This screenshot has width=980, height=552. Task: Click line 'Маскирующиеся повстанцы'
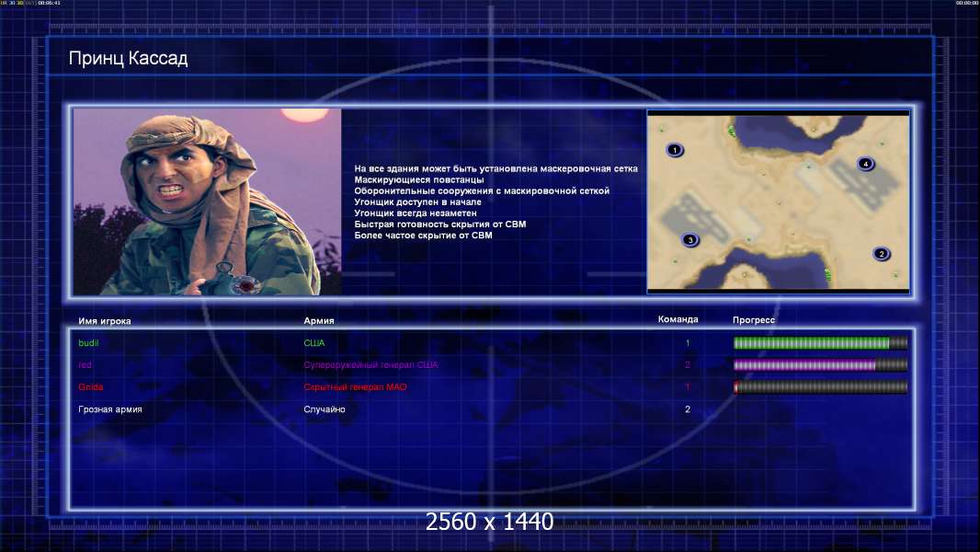(418, 180)
